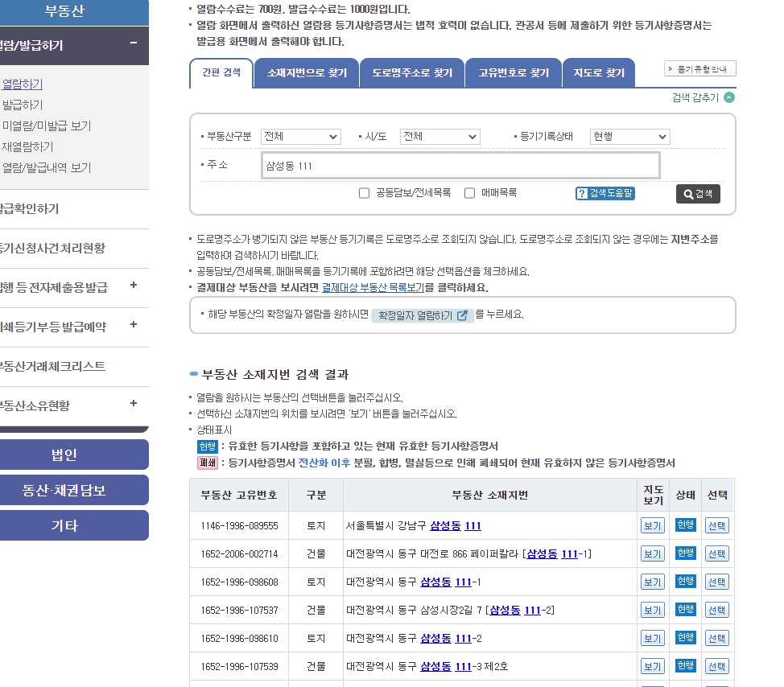Open the 부동산구분 dropdown
This screenshot has width=784, height=687.
(x=300, y=137)
